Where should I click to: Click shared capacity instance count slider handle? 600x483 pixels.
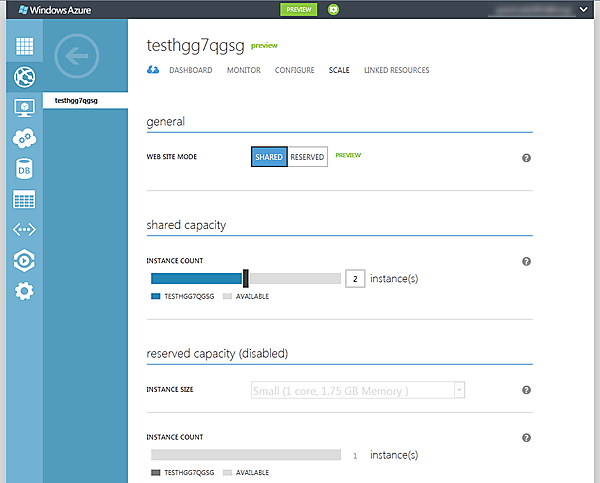click(246, 279)
